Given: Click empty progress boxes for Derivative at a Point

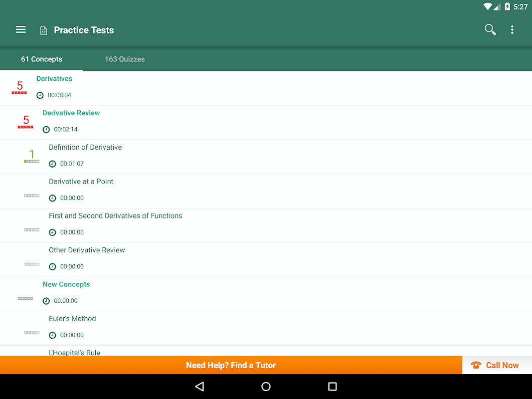Looking at the screenshot, I should 31,196.
